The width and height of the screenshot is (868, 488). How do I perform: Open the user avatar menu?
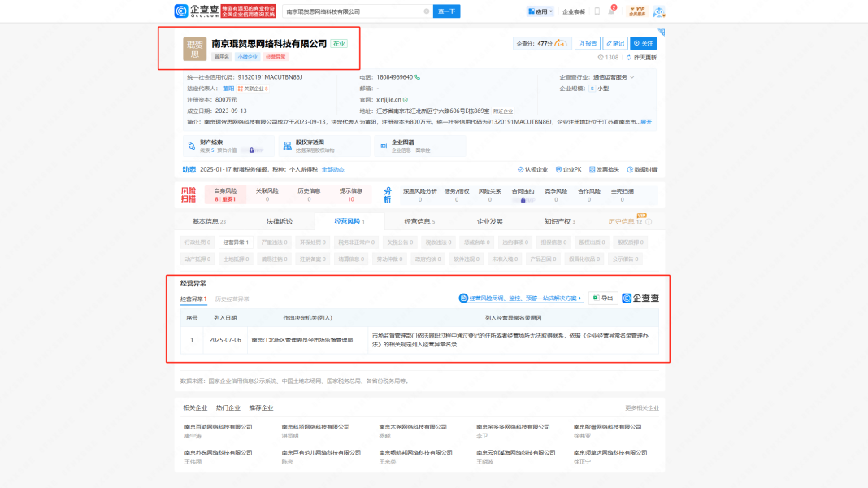click(x=659, y=11)
